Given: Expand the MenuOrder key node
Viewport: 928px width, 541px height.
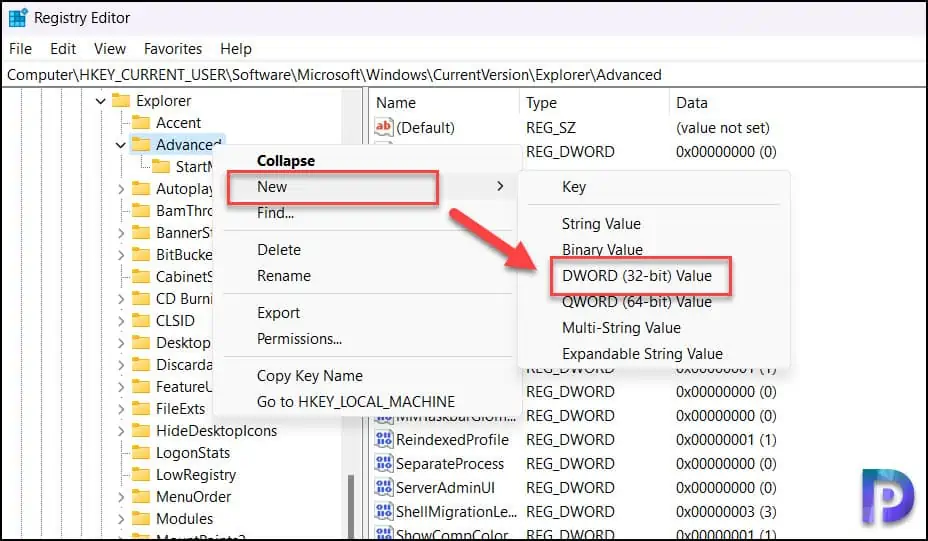Looking at the screenshot, I should tap(121, 497).
